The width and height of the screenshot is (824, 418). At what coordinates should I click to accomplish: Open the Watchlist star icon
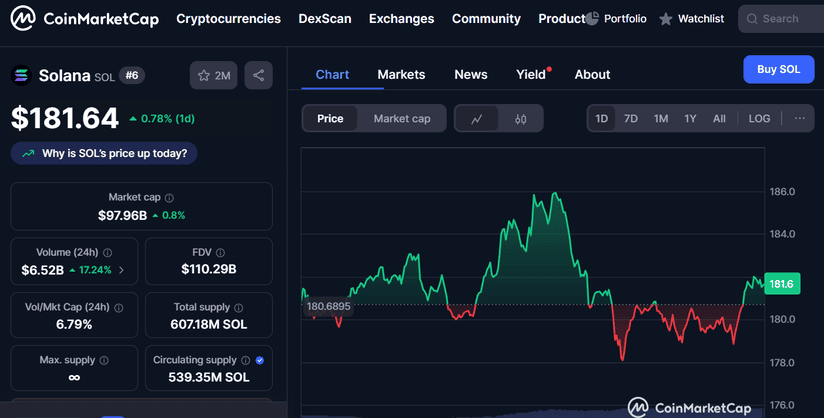666,19
